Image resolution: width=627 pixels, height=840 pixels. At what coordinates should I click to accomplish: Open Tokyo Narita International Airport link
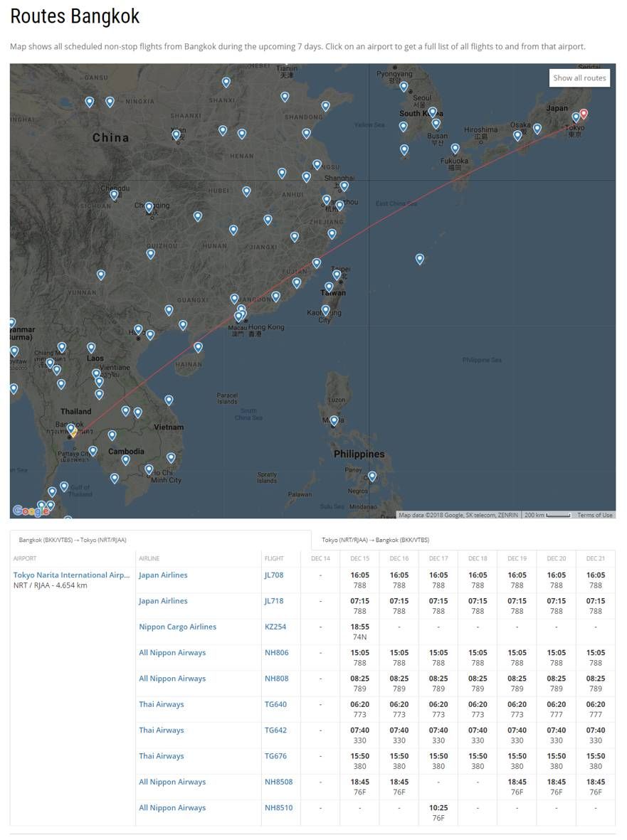[x=72, y=575]
